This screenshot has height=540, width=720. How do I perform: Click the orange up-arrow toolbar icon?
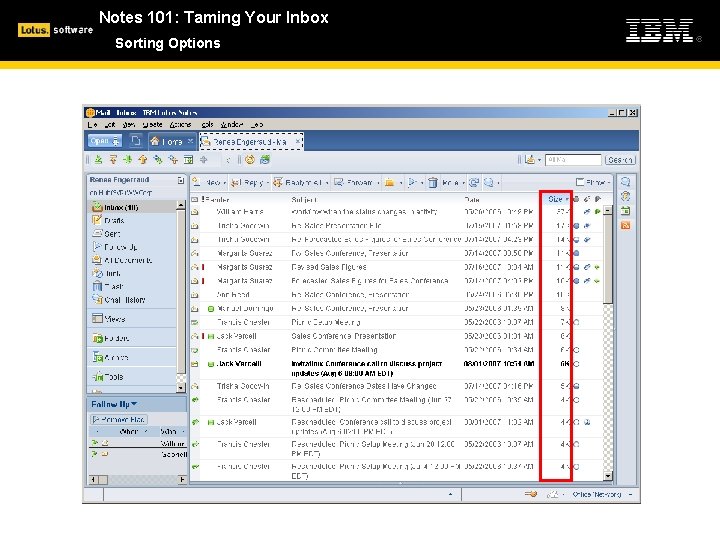coord(143,160)
